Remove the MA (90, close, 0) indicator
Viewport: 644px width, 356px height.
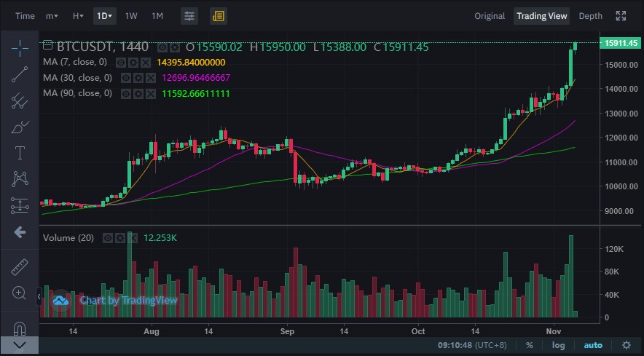151,94
